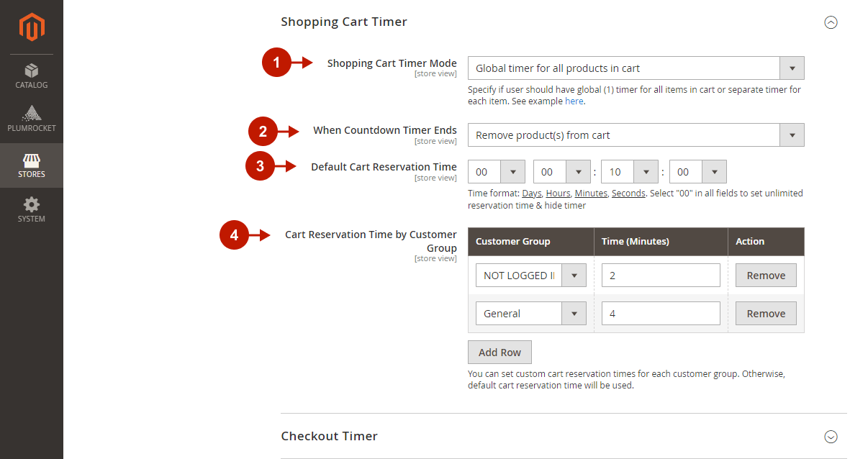Remove the NOT LOGGED IN group row
868x459 pixels.
click(x=766, y=276)
